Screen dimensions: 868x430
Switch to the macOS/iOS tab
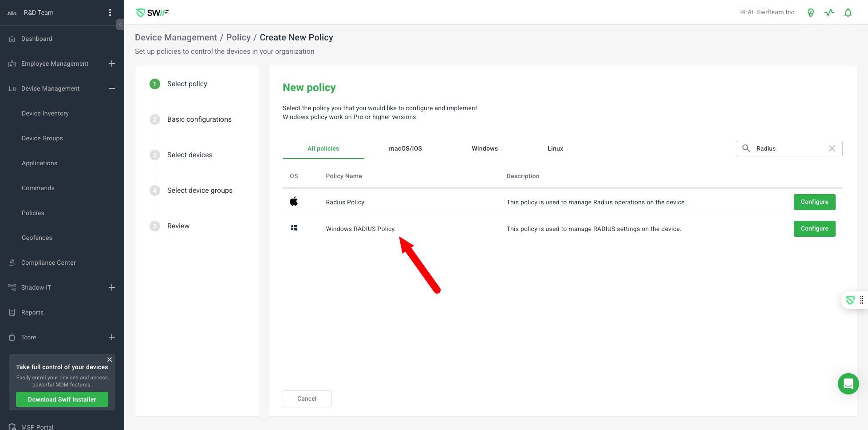tap(405, 148)
